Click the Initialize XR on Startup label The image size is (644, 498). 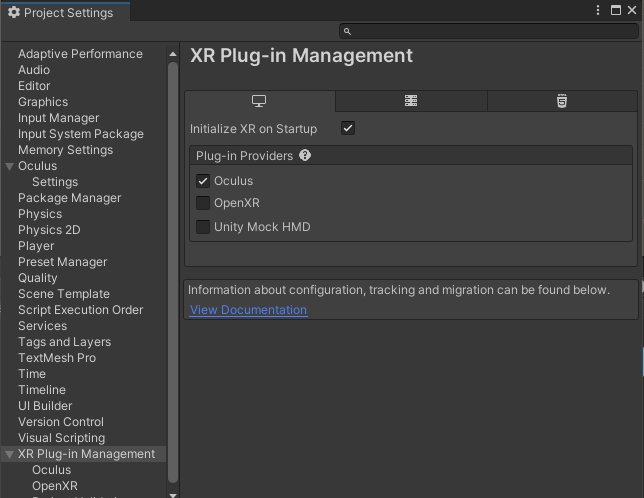coord(253,129)
